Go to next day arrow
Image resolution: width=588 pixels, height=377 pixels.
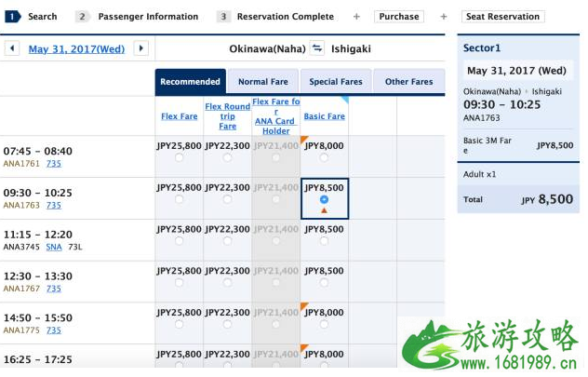point(141,48)
